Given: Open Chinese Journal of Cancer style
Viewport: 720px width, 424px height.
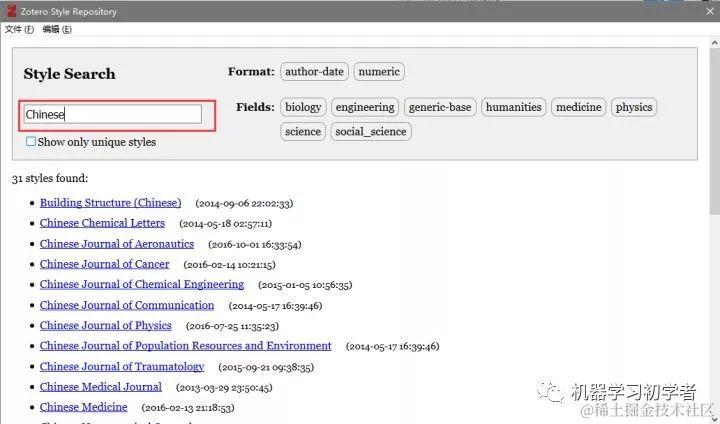Looking at the screenshot, I should (105, 264).
